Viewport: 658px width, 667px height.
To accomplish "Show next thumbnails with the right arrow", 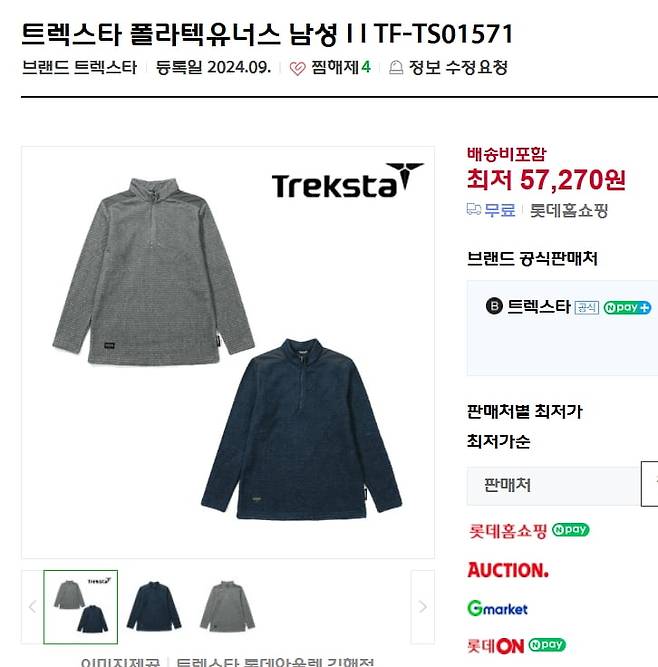I will (x=422, y=607).
